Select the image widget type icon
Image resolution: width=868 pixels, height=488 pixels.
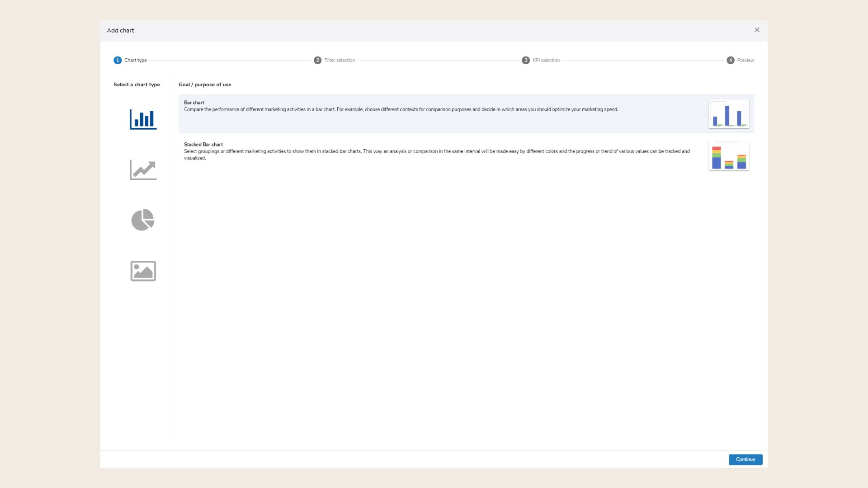(143, 271)
